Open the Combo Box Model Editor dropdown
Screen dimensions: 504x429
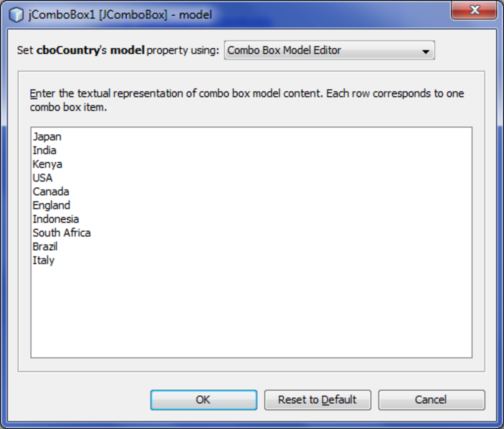pyautogui.click(x=329, y=50)
